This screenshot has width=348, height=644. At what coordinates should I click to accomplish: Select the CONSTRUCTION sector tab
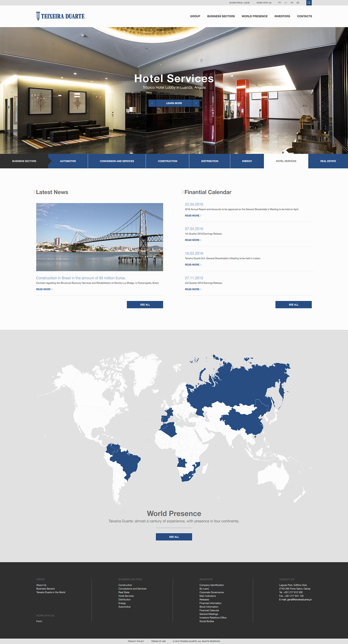[x=168, y=161]
